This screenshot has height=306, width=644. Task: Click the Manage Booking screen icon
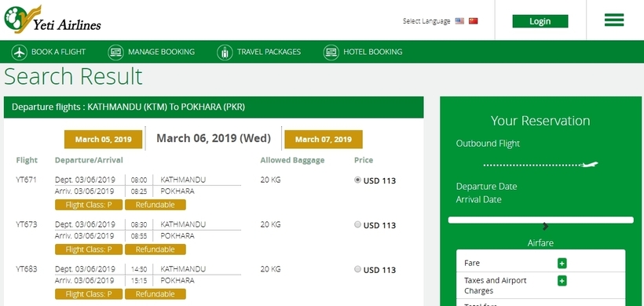(x=115, y=52)
